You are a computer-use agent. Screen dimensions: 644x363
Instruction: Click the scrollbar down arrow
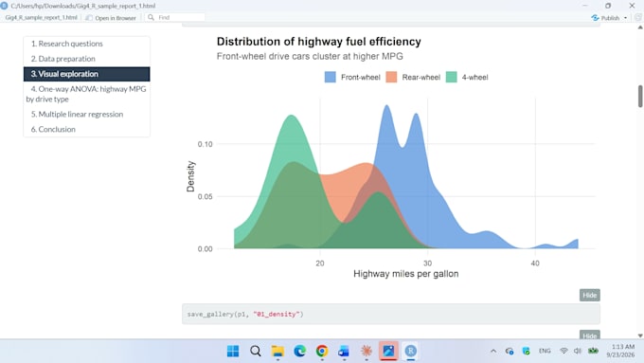tap(640, 336)
